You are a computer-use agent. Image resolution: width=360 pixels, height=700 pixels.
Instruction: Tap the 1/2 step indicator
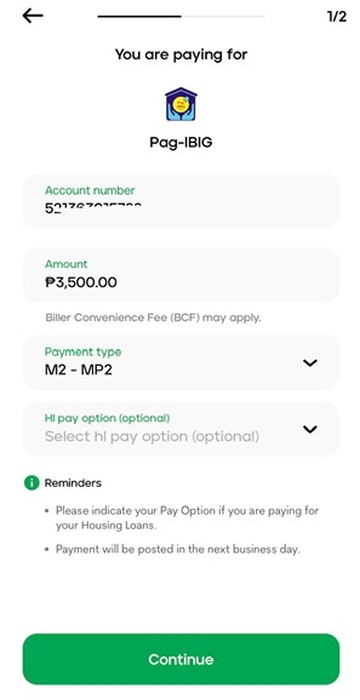[336, 17]
